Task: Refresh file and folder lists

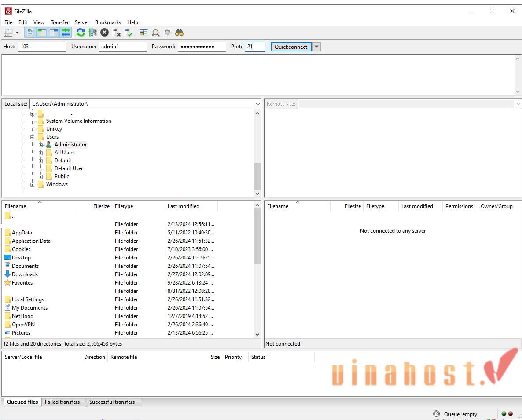Action: (81, 33)
